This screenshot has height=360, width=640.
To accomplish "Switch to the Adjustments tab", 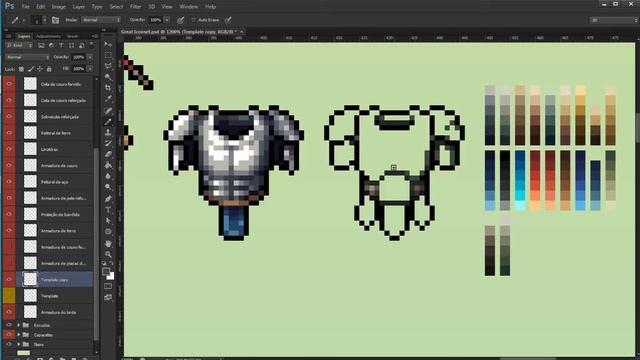I will [x=49, y=36].
